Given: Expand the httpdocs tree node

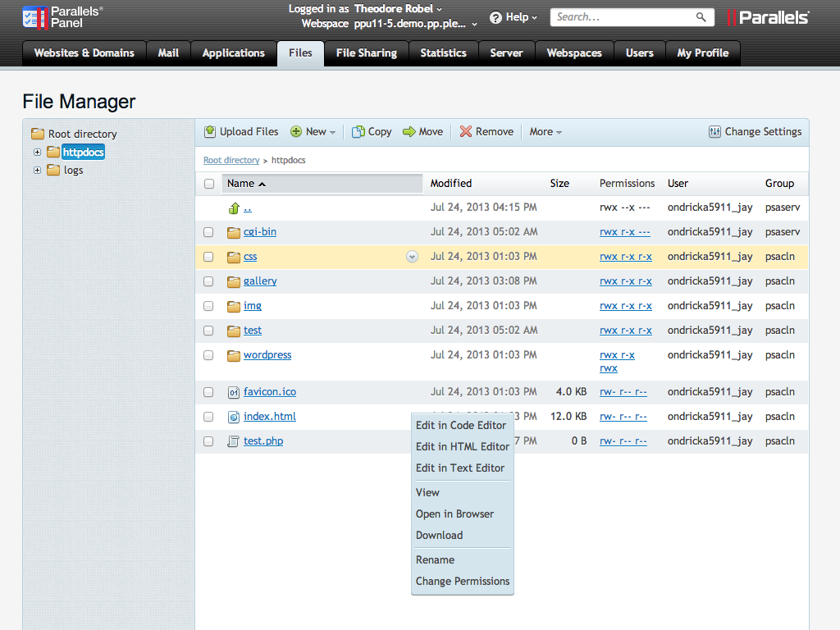Looking at the screenshot, I should click(x=37, y=152).
